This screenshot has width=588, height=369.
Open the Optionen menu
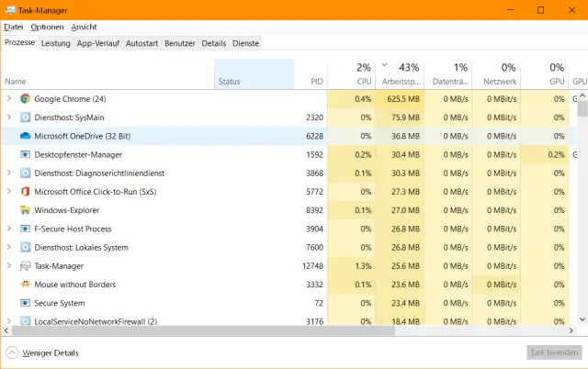(x=47, y=27)
